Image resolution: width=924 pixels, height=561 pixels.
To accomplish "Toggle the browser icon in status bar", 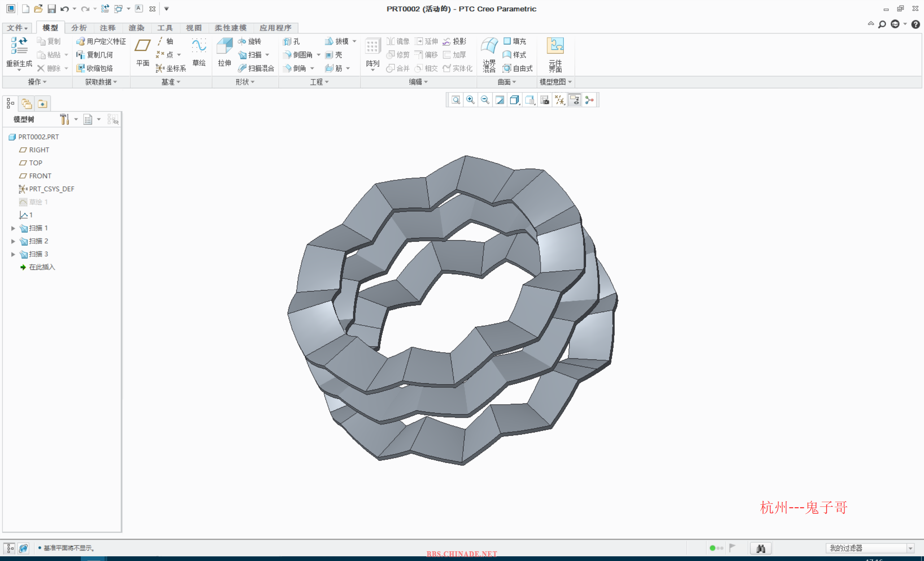I will [23, 548].
